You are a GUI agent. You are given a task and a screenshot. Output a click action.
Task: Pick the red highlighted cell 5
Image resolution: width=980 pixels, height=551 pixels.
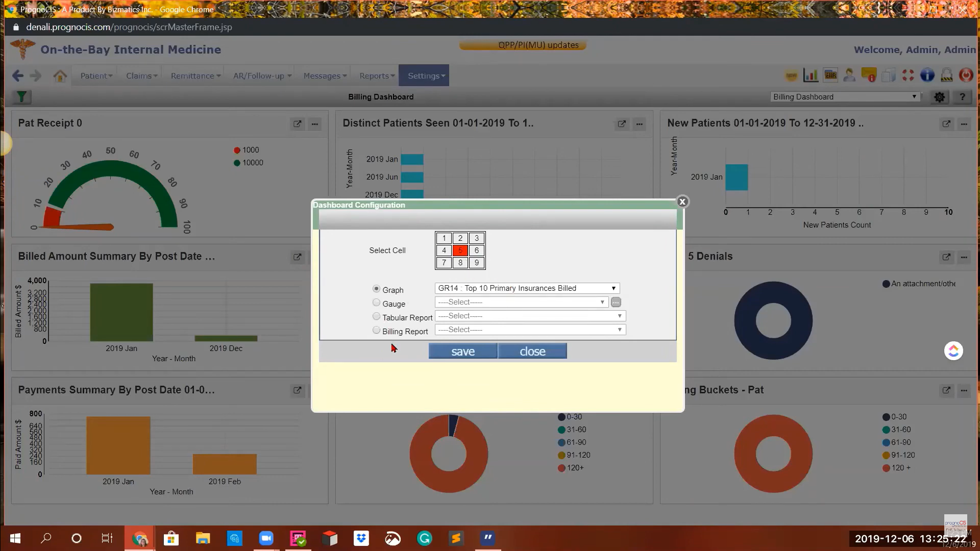tap(460, 251)
